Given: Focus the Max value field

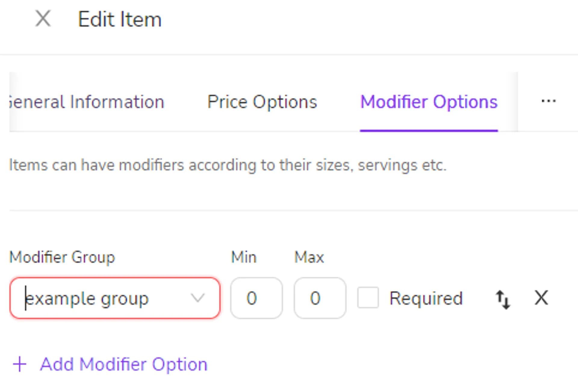Looking at the screenshot, I should [320, 298].
